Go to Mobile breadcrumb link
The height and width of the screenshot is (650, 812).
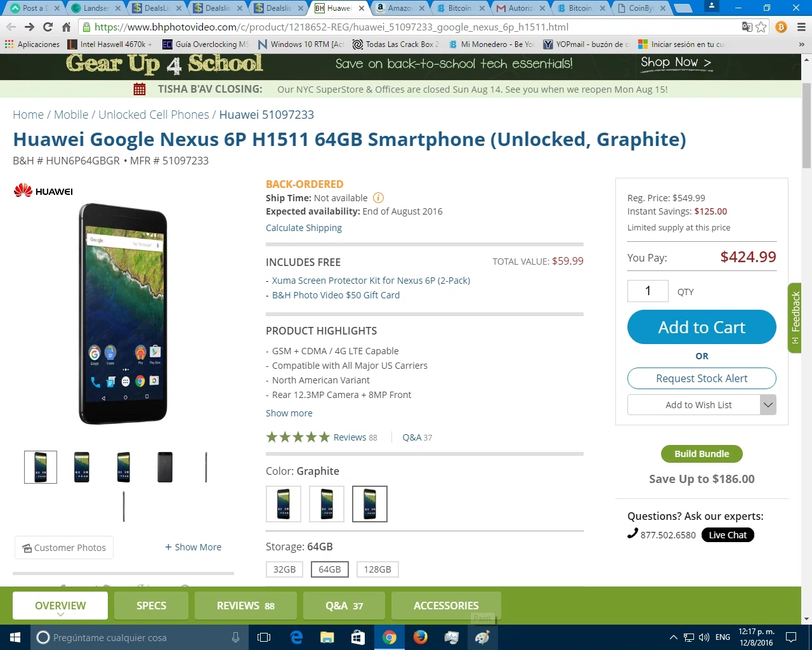pos(71,115)
